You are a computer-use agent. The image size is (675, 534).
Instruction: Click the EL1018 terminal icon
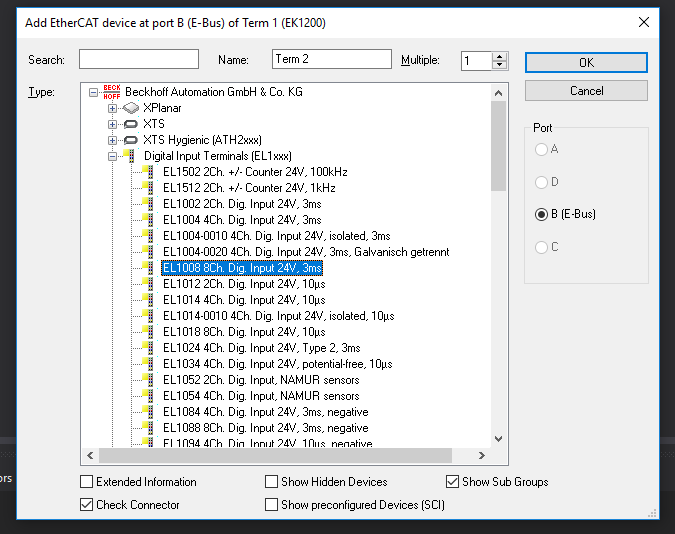[x=148, y=332]
